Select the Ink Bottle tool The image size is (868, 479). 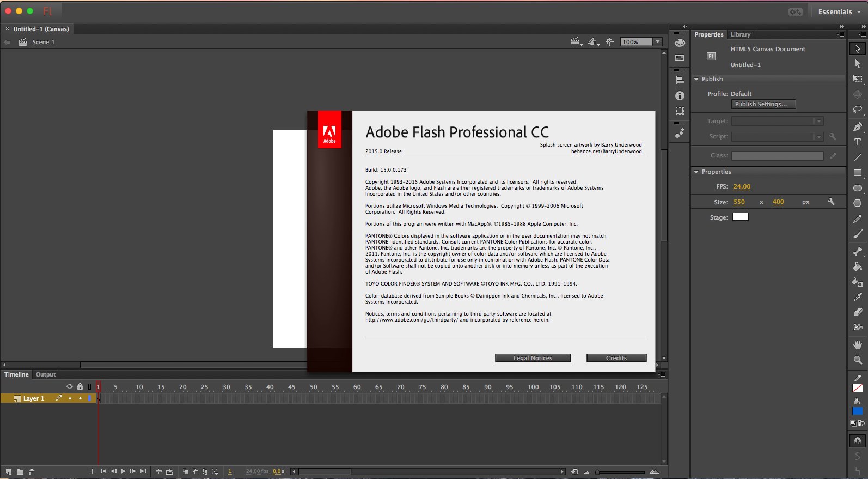[x=858, y=282]
